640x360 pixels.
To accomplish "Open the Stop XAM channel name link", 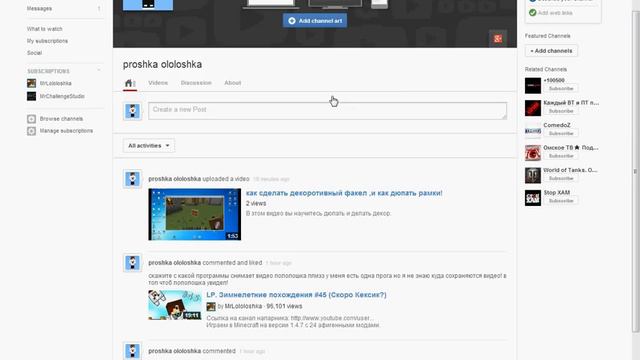I will (556, 193).
